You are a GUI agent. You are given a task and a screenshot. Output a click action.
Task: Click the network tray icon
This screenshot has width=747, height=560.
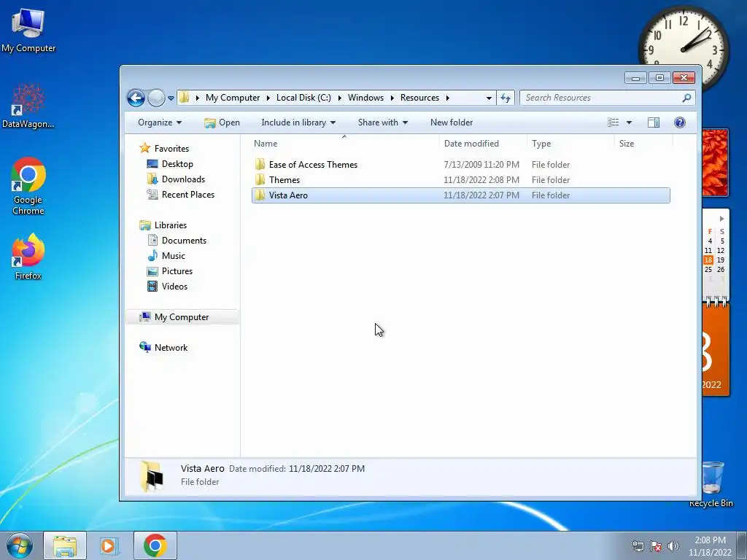[x=638, y=546]
